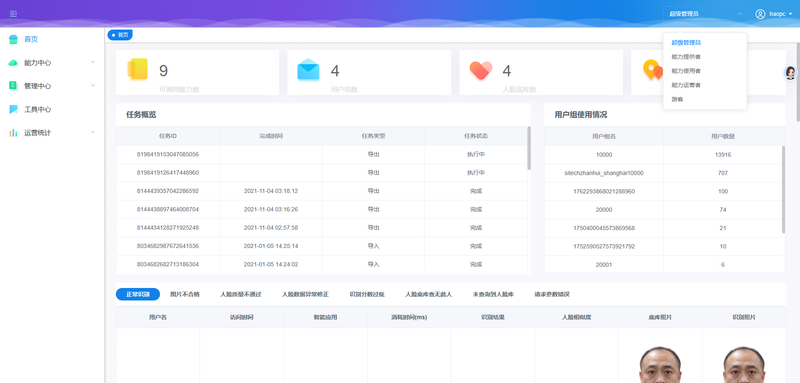Click the user profile circle icon
The height and width of the screenshot is (383, 800).
pos(761,14)
